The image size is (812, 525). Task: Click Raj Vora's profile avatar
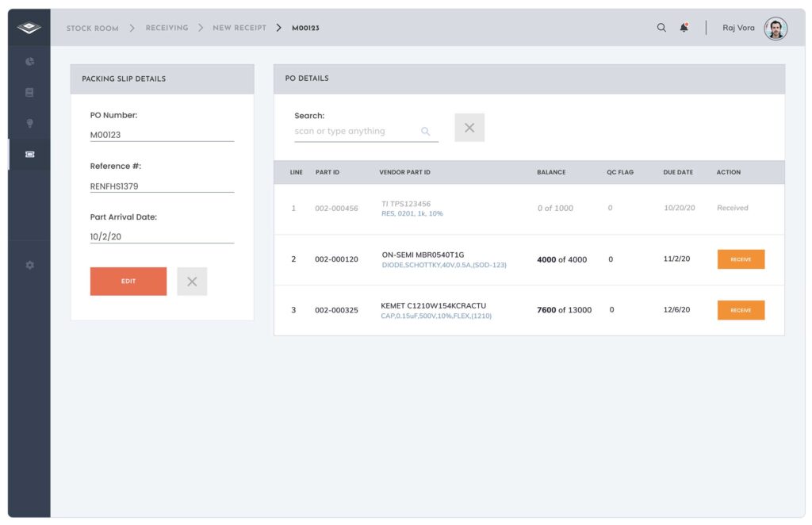pyautogui.click(x=776, y=28)
